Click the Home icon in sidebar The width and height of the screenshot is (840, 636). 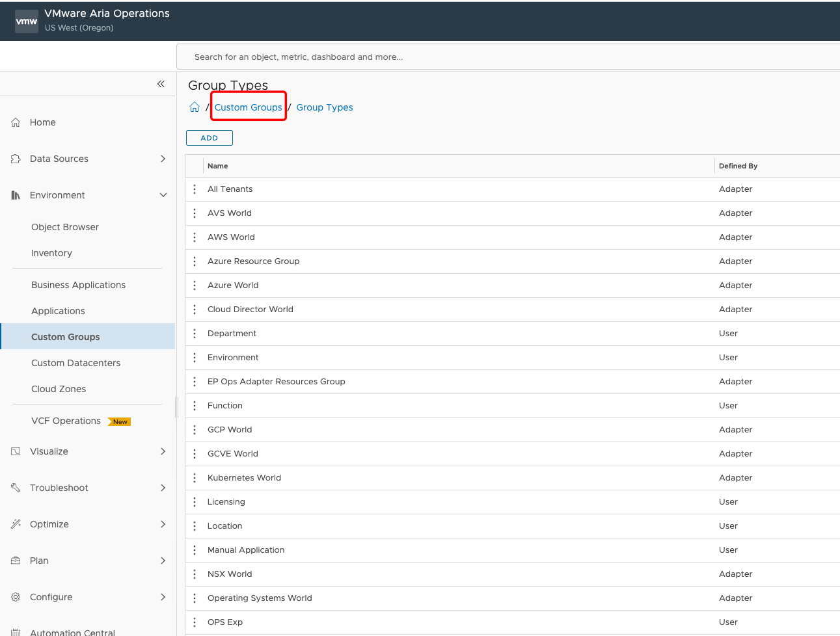(x=16, y=122)
